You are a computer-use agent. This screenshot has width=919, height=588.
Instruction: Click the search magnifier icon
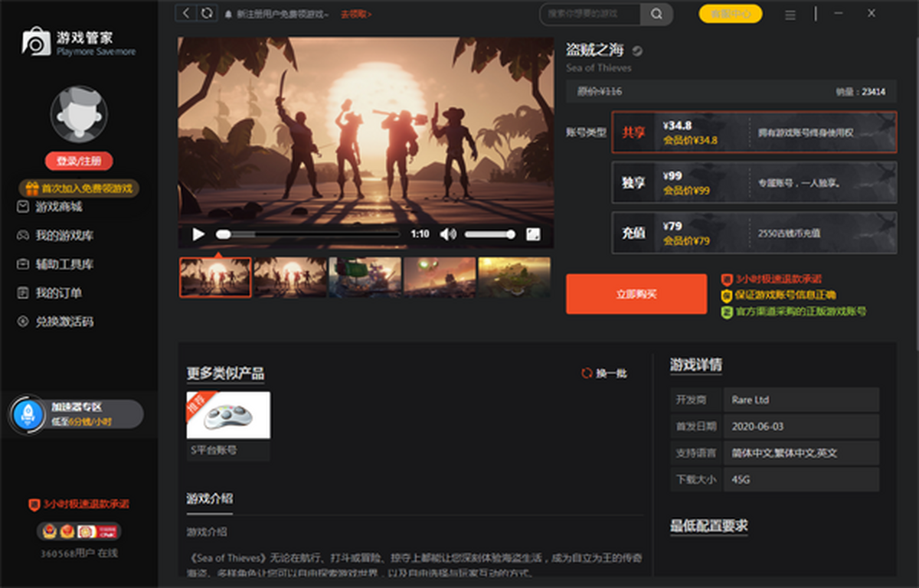pos(656,14)
